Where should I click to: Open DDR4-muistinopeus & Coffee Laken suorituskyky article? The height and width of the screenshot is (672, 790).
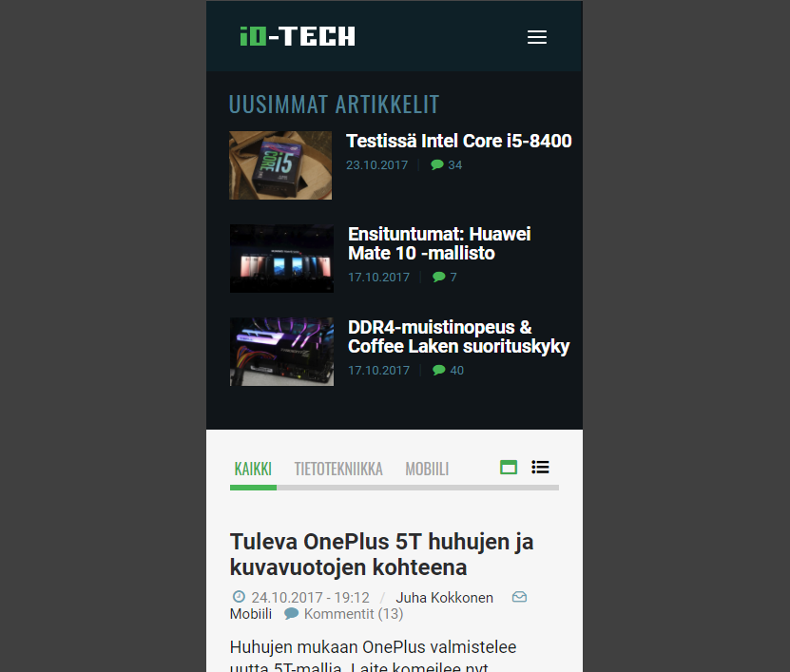pyautogui.click(x=458, y=337)
